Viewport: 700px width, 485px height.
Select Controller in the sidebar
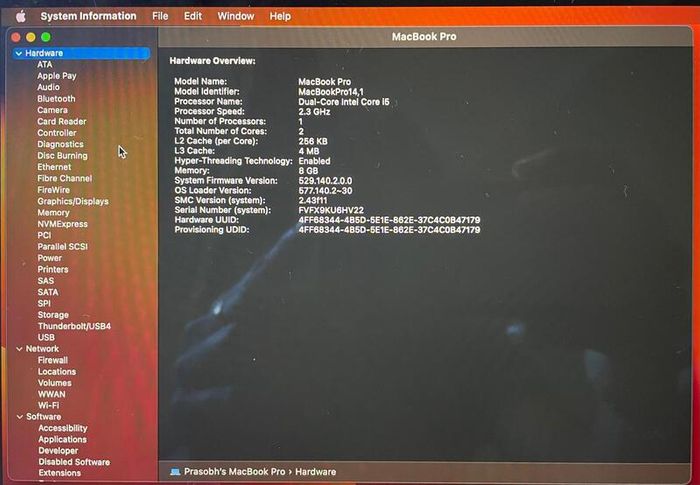click(x=57, y=133)
